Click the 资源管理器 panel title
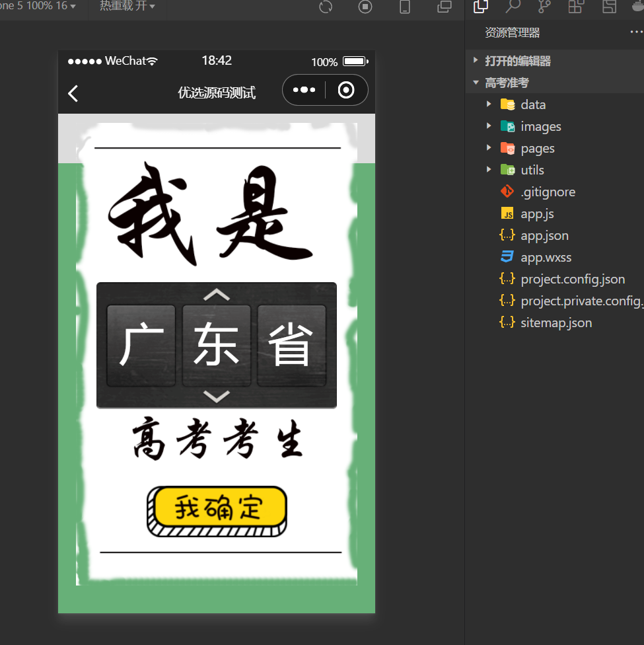 pyautogui.click(x=513, y=32)
